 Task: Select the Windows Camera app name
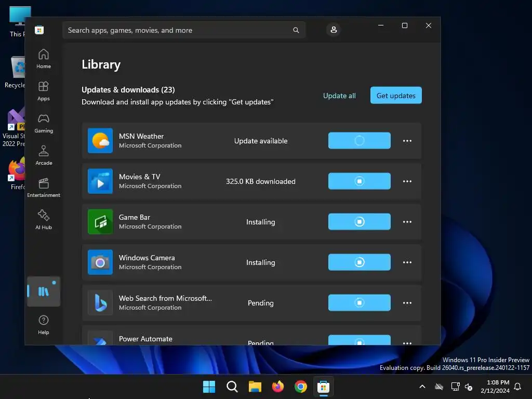click(147, 258)
